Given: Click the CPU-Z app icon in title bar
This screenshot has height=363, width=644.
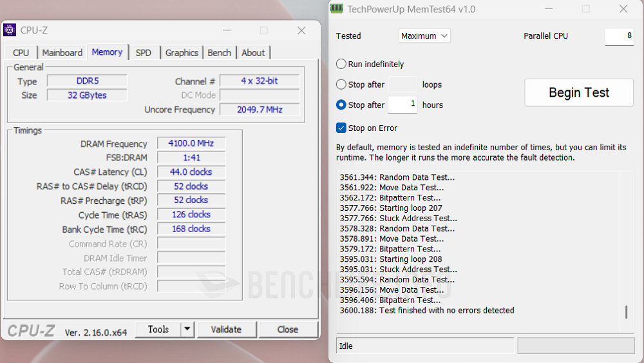Looking at the screenshot, I should click(10, 30).
